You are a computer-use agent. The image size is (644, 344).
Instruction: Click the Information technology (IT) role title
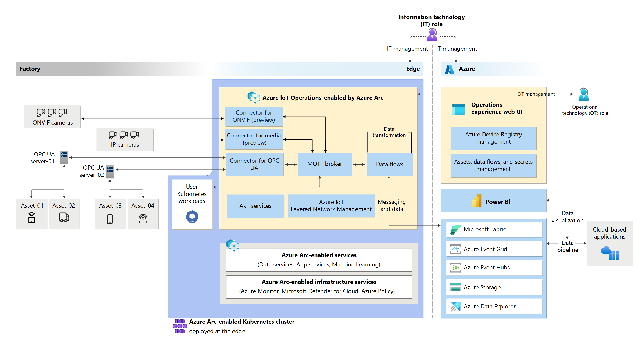point(431,21)
